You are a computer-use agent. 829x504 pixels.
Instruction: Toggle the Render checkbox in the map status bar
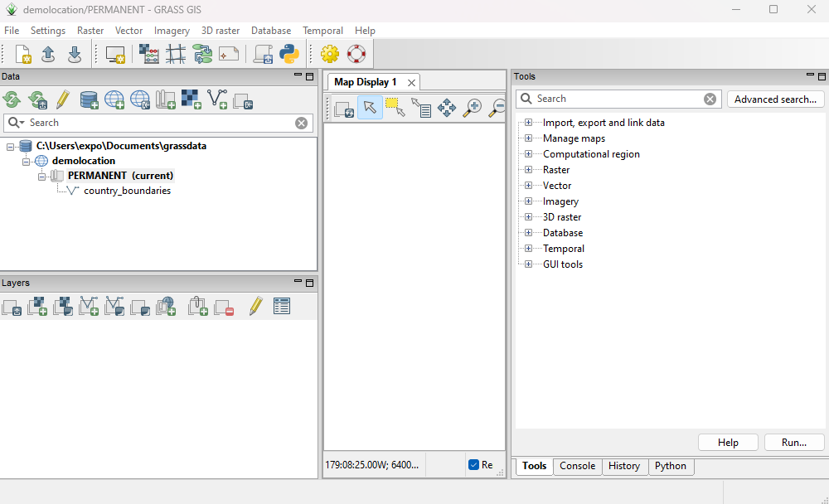tap(473, 465)
